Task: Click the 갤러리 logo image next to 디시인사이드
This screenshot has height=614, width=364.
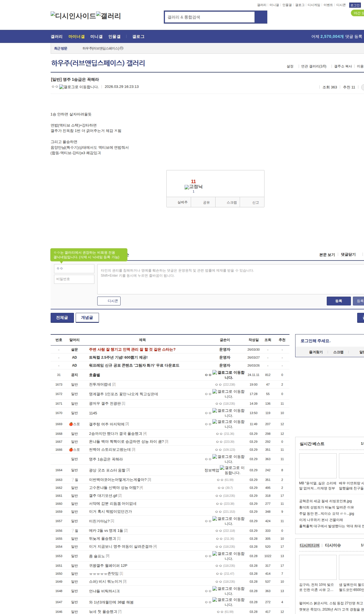Action: 108,16
